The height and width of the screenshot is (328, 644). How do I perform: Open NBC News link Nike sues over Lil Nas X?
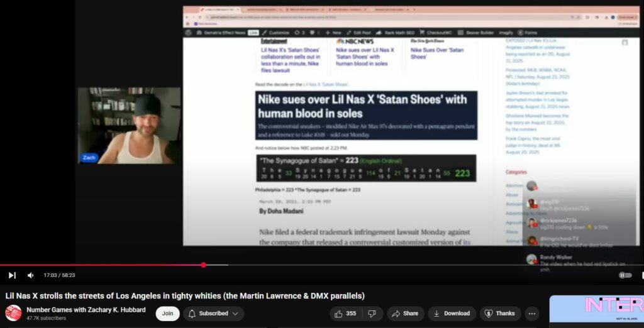click(365, 57)
